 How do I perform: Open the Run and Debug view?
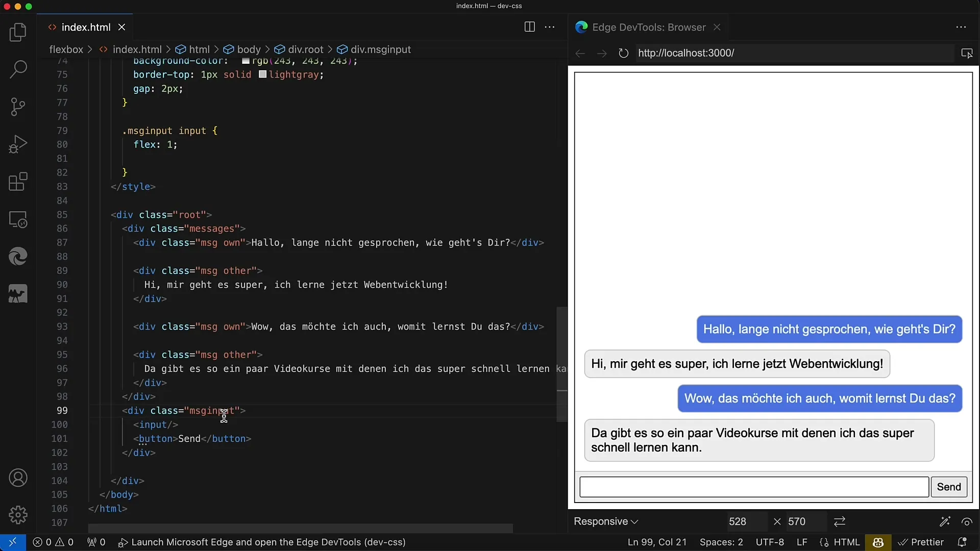pos(18,144)
